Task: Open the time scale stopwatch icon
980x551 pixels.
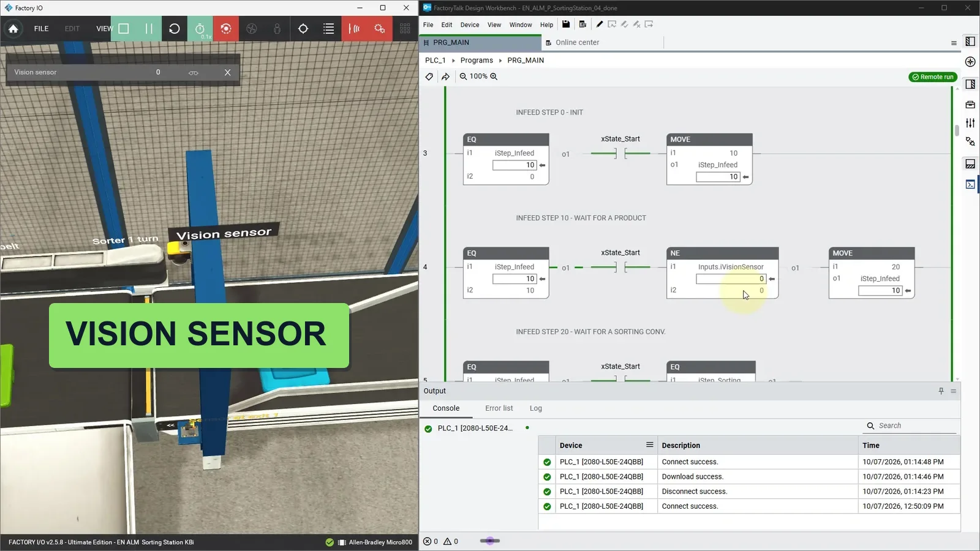Action: pyautogui.click(x=200, y=29)
